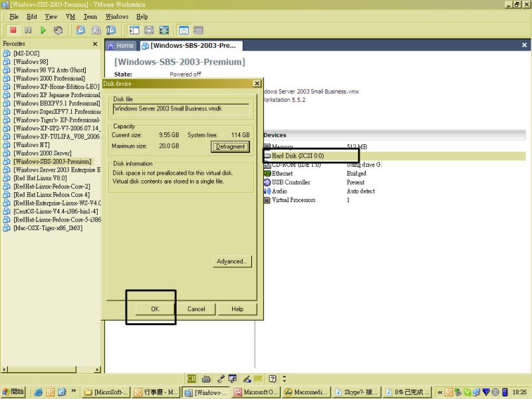Image resolution: width=532 pixels, height=399 pixels.
Task: Click the Defragment button
Action: 230,147
